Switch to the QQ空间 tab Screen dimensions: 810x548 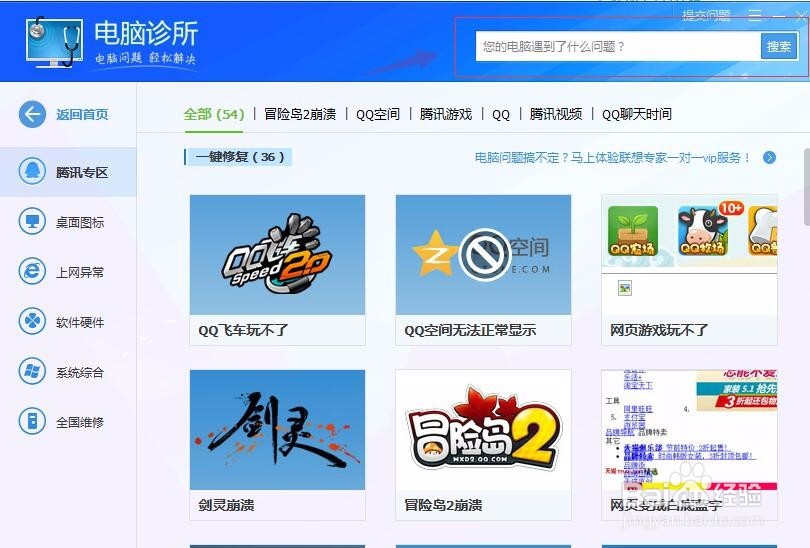[378, 114]
